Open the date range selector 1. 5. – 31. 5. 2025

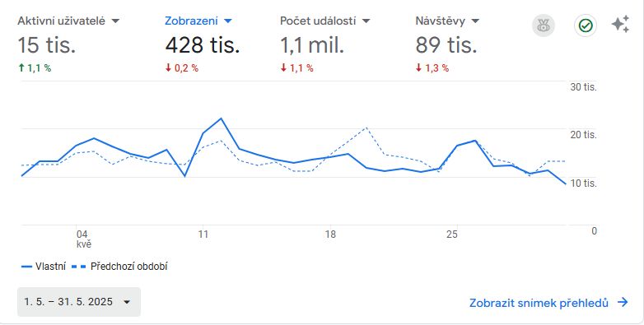[79, 302]
